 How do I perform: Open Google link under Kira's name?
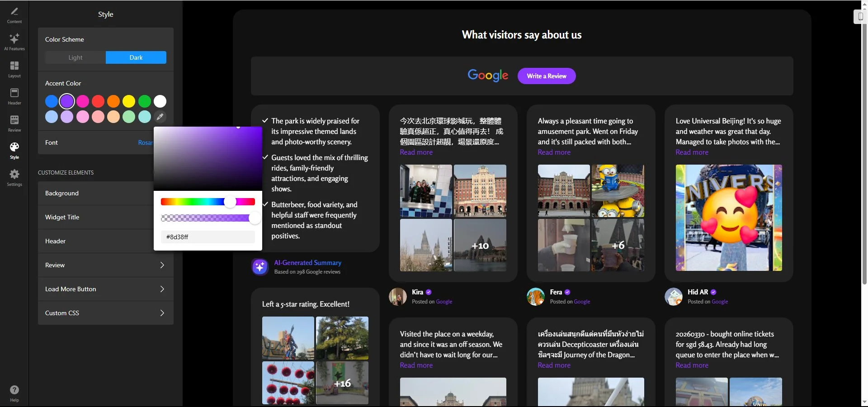point(444,302)
